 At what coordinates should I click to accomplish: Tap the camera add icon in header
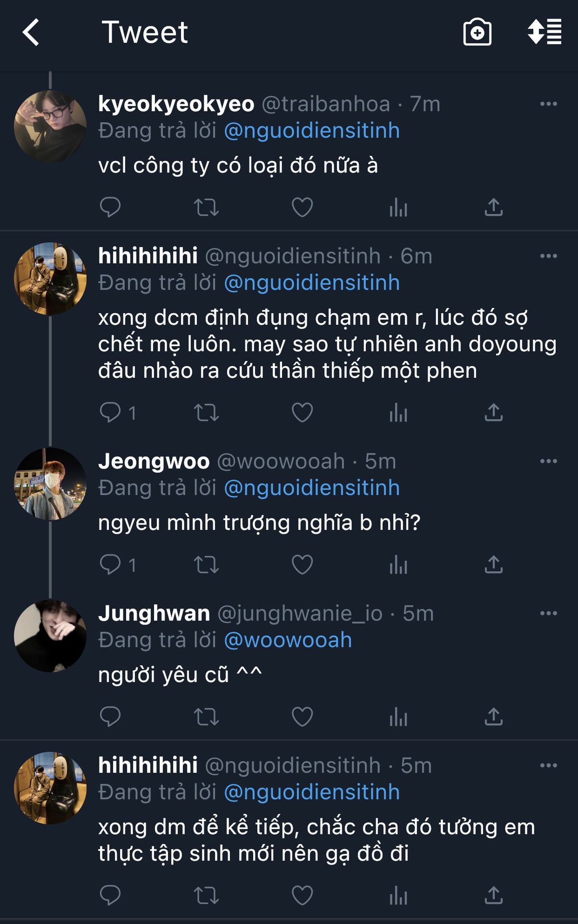pos(477,33)
